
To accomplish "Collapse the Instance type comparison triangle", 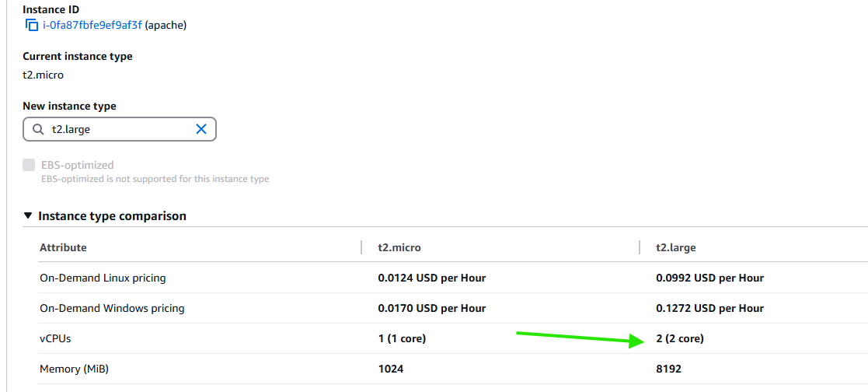I will [29, 216].
